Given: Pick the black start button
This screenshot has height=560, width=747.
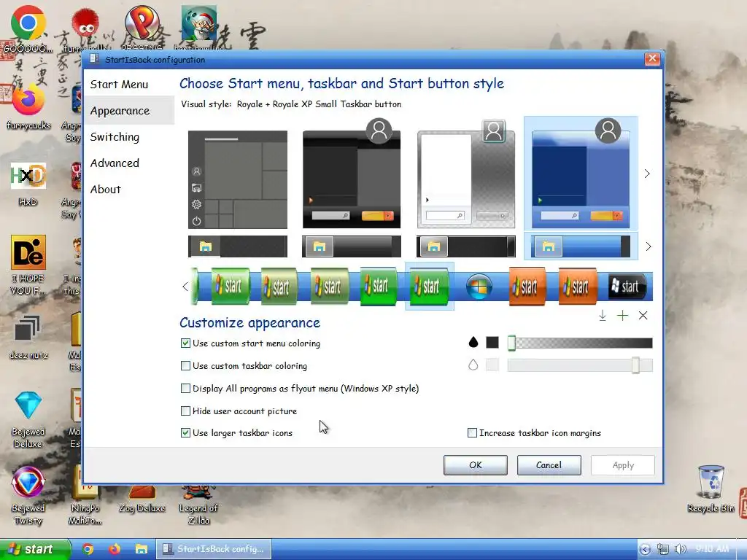Looking at the screenshot, I should point(627,286).
